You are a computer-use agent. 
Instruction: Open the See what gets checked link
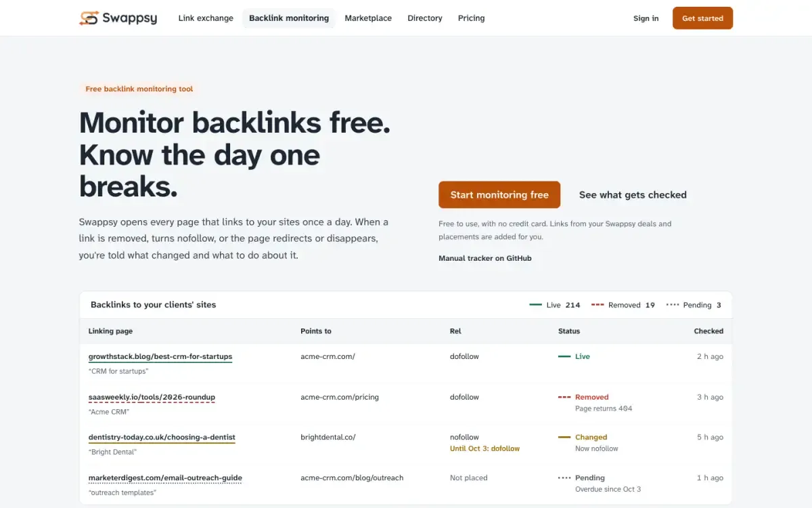pyautogui.click(x=633, y=194)
